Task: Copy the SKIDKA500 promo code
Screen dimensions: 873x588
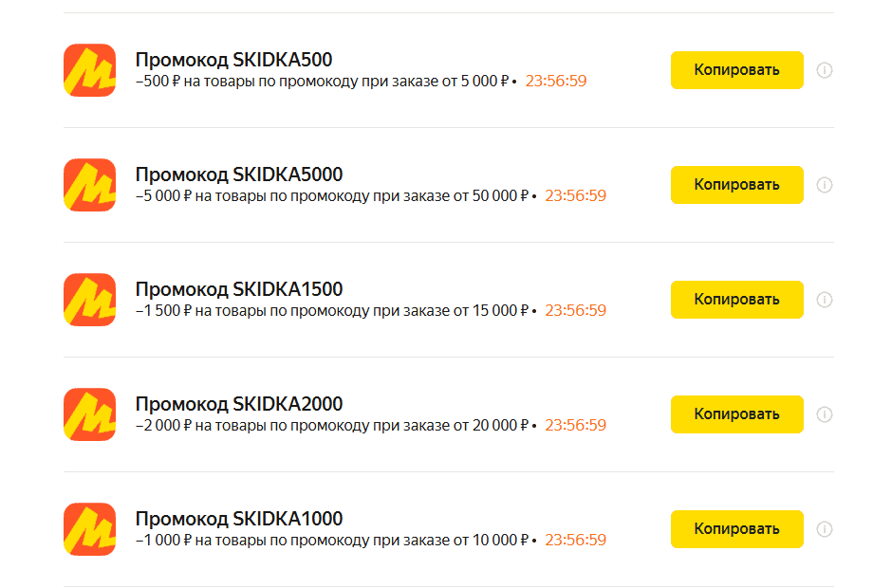Action: pyautogui.click(x=736, y=70)
